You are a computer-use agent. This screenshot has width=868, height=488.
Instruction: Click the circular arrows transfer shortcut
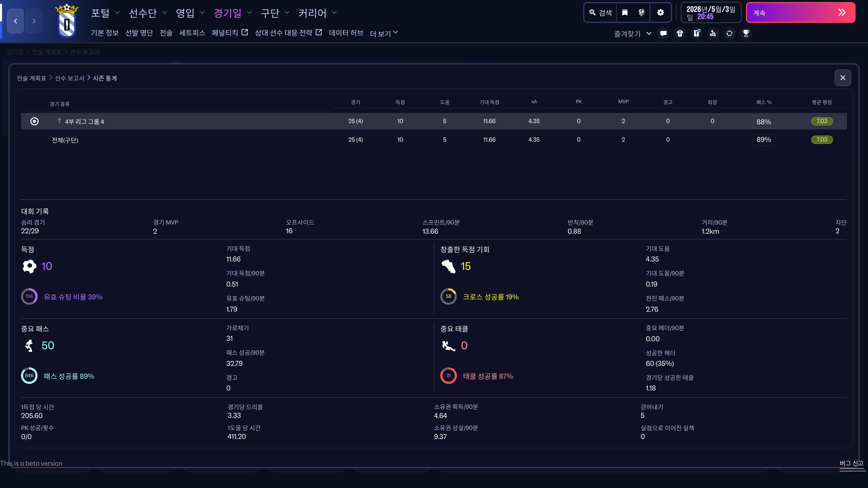729,33
